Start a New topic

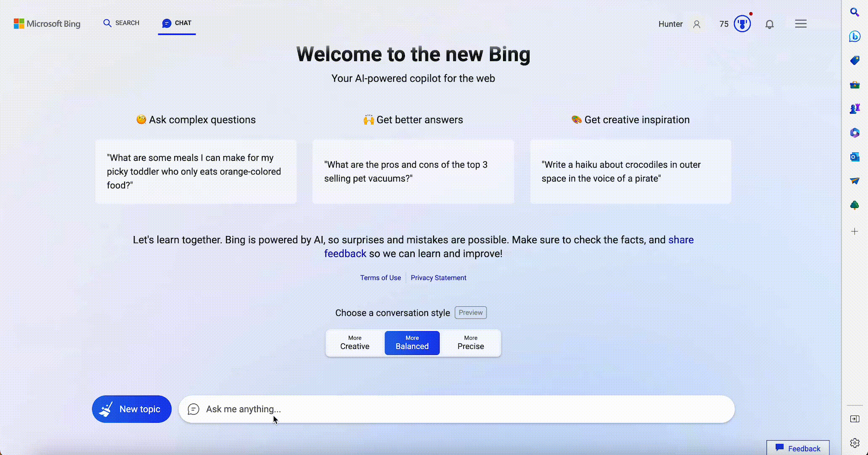132,409
